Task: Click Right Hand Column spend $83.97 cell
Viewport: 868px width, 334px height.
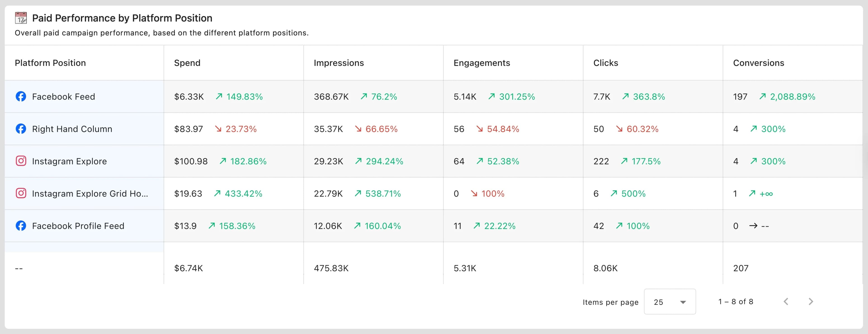Action: [188, 129]
